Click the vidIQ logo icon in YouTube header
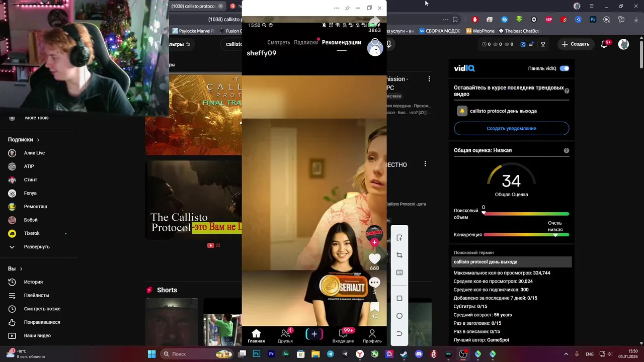The width and height of the screenshot is (644, 362). click(523, 44)
